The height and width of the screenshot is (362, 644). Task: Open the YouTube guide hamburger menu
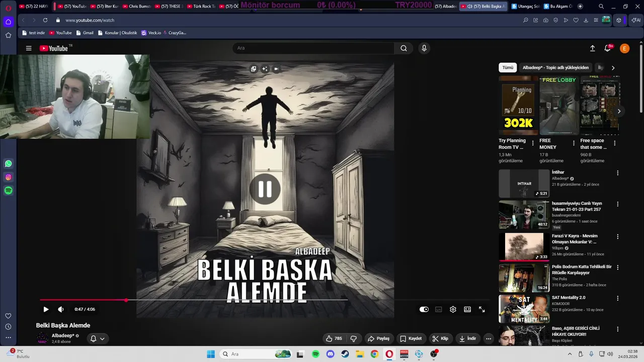pyautogui.click(x=29, y=48)
